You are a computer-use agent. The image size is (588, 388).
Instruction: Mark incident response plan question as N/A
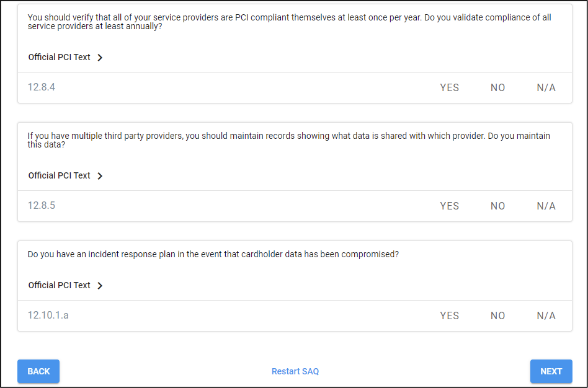point(546,316)
